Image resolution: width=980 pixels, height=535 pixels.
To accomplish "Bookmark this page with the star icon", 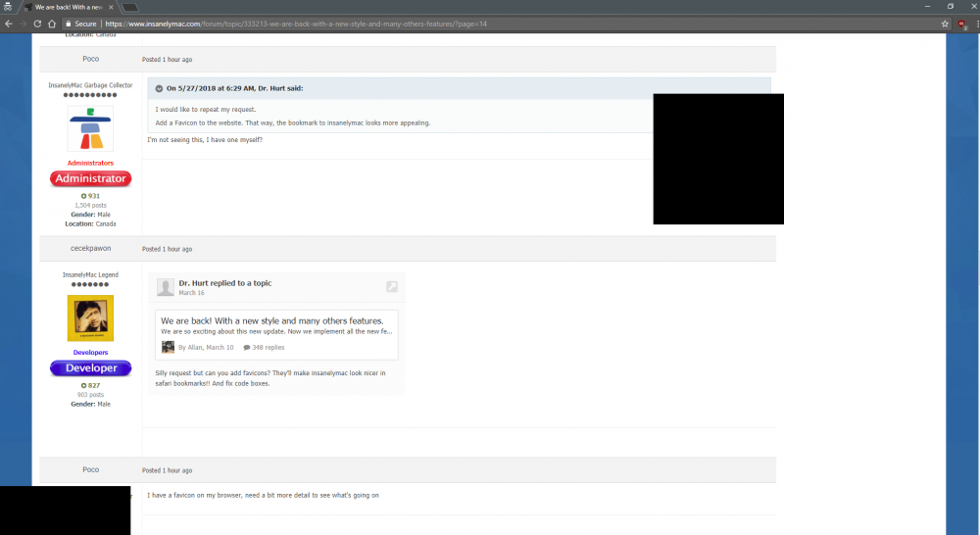I will coord(945,24).
